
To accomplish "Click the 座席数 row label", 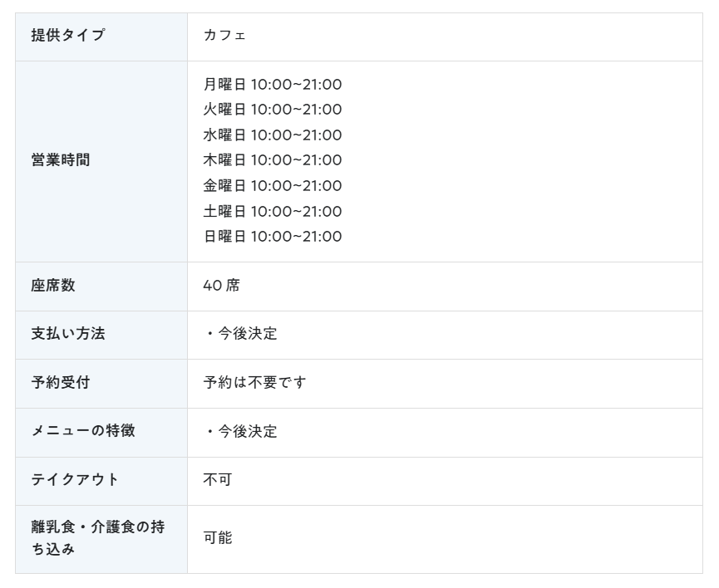I will tap(53, 286).
